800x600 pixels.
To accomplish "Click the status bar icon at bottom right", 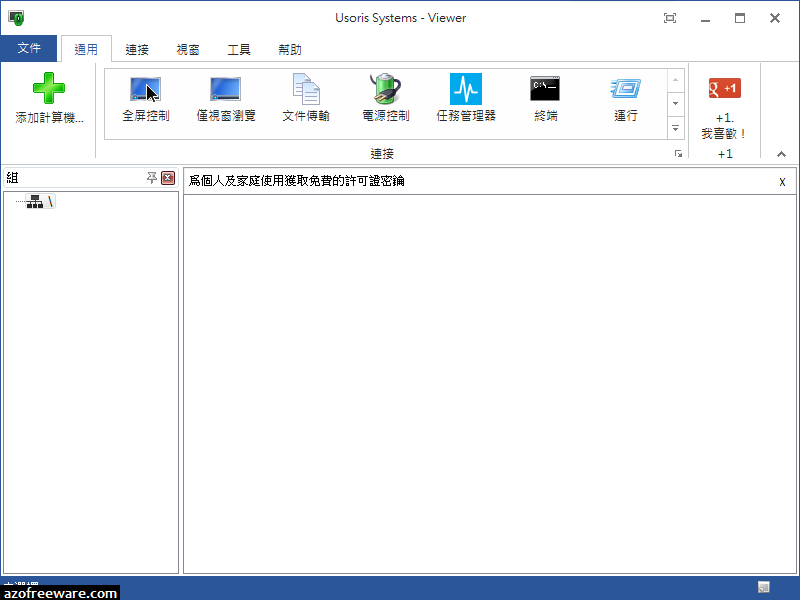I will click(x=763, y=587).
